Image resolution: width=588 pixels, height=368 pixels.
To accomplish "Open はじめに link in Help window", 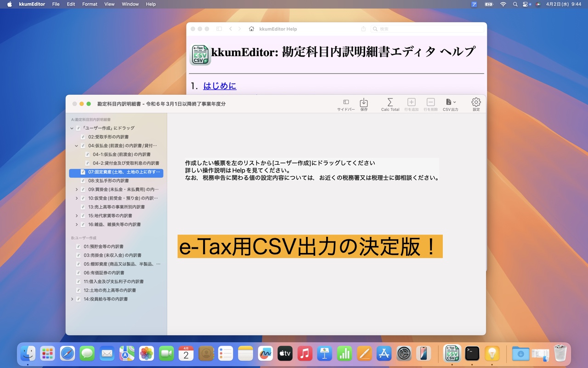I will point(220,86).
